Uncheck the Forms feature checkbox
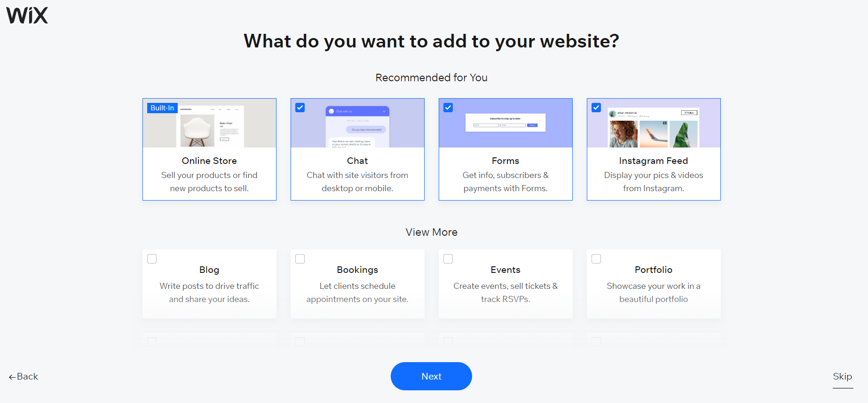The image size is (868, 403). 448,108
